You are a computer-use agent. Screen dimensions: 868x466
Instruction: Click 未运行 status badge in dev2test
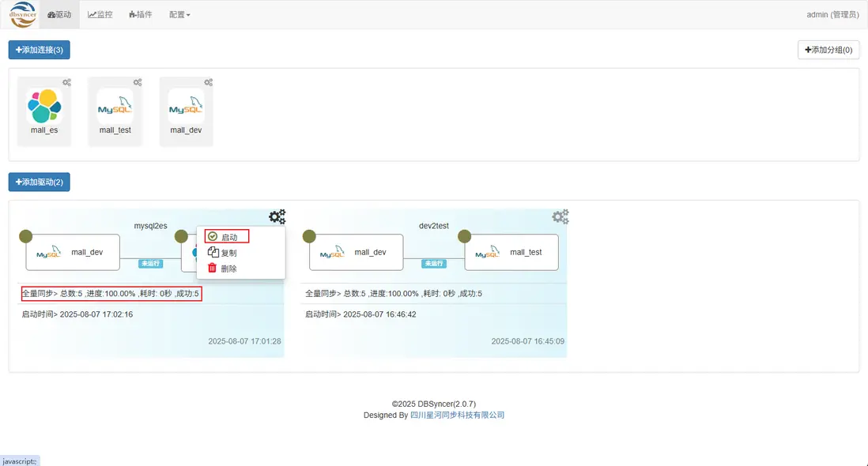point(433,264)
